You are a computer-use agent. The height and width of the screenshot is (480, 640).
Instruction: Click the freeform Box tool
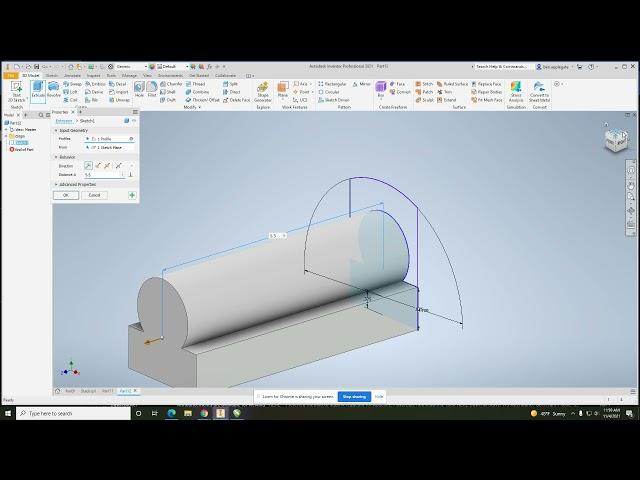tap(380, 90)
